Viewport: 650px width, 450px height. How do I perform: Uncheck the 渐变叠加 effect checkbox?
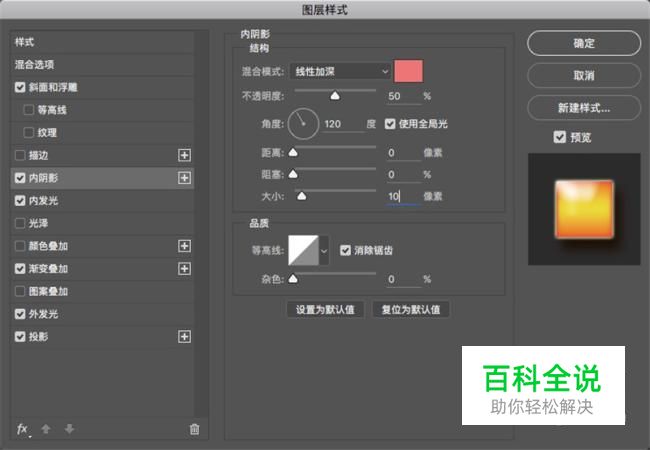coord(20,269)
